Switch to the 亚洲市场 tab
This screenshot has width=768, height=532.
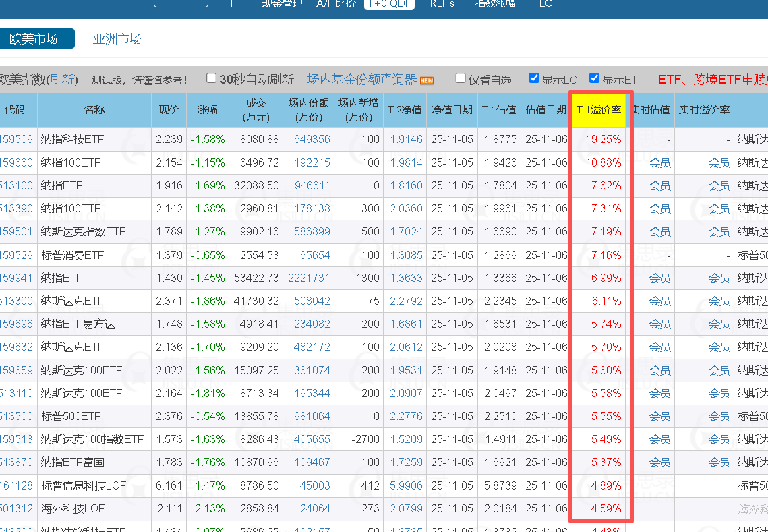pos(117,38)
